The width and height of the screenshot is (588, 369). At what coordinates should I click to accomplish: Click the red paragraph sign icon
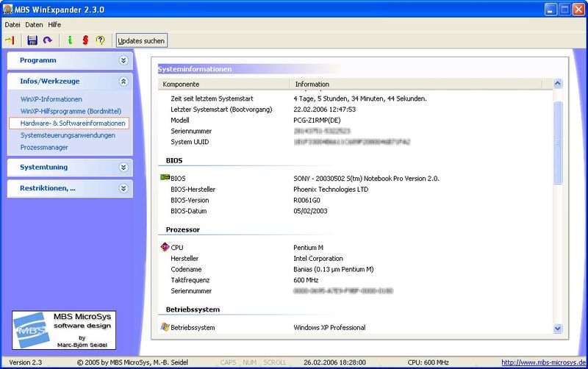pos(85,40)
